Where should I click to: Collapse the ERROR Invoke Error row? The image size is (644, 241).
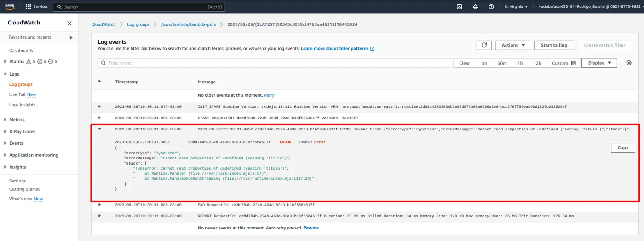tap(99, 129)
